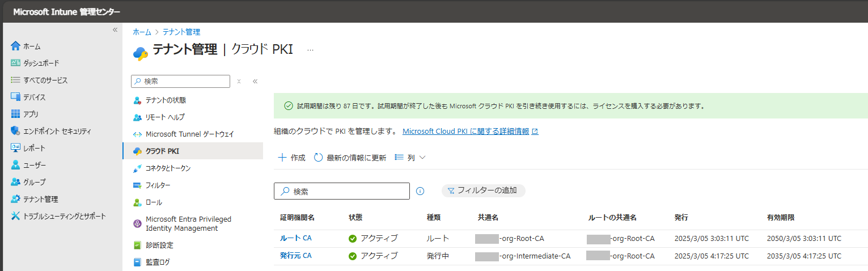Click the テナントの状態 icon
This screenshot has height=271, width=868.
(137, 100)
